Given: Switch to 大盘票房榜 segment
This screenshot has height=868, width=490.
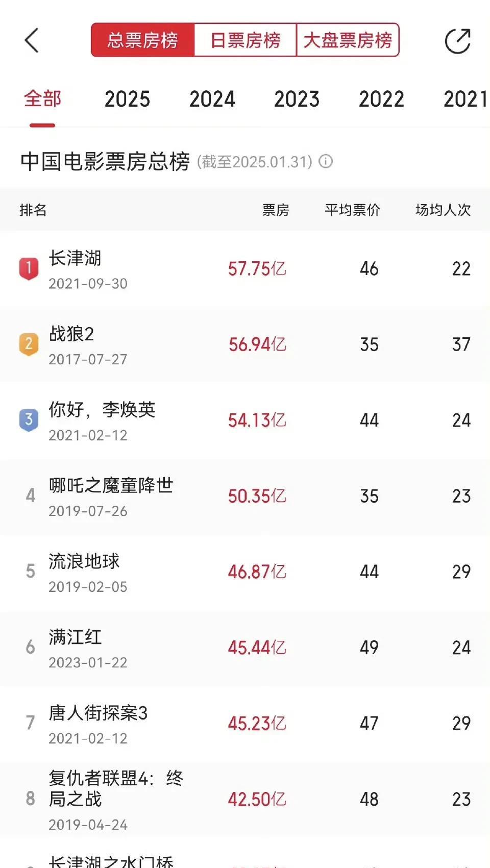Looking at the screenshot, I should point(348,40).
